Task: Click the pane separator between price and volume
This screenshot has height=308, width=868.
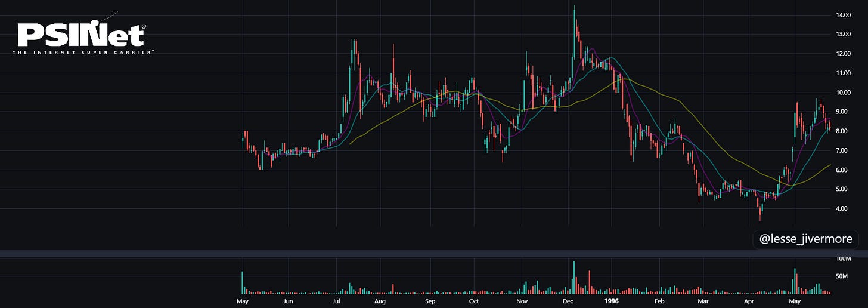Action: (x=434, y=254)
